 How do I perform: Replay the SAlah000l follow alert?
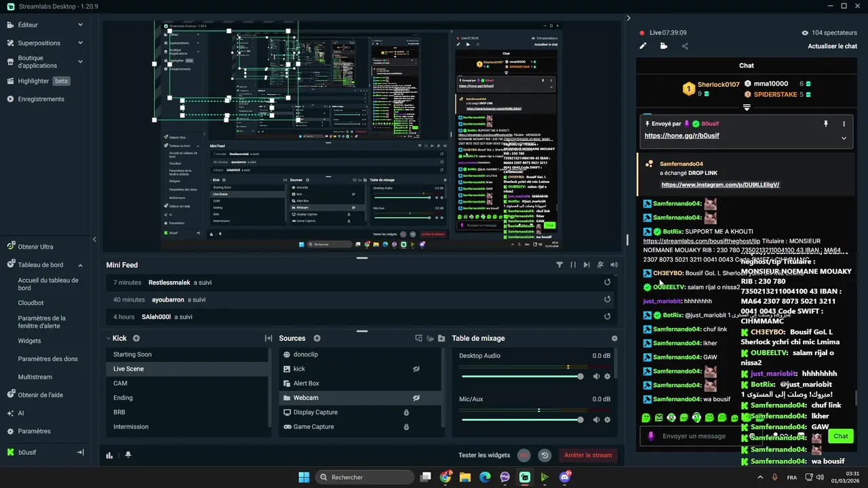(x=607, y=316)
